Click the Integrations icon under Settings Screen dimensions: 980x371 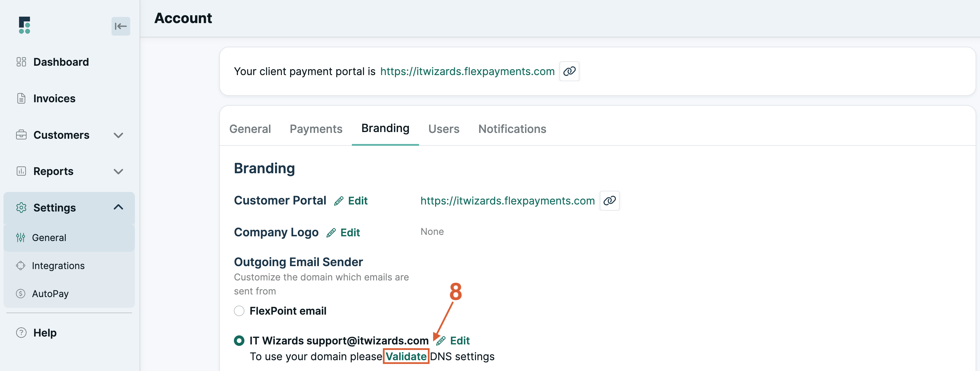21,265
